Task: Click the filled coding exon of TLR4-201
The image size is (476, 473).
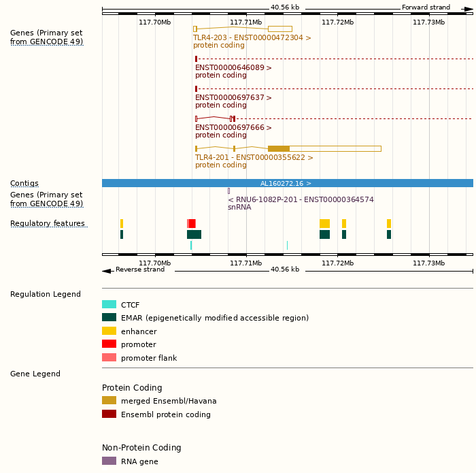Action: click(x=278, y=148)
